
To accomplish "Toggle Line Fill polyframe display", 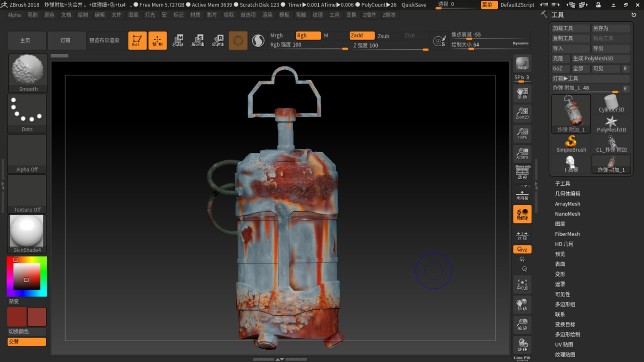I will pos(522,358).
